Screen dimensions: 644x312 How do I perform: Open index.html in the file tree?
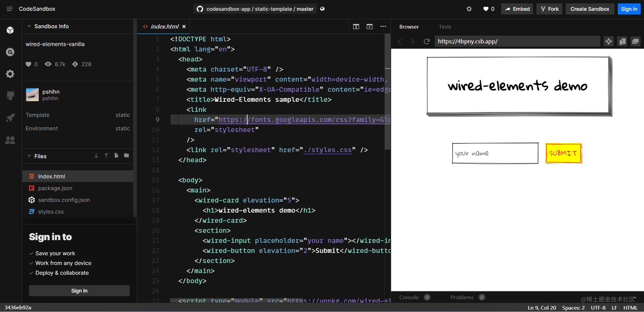78,176
